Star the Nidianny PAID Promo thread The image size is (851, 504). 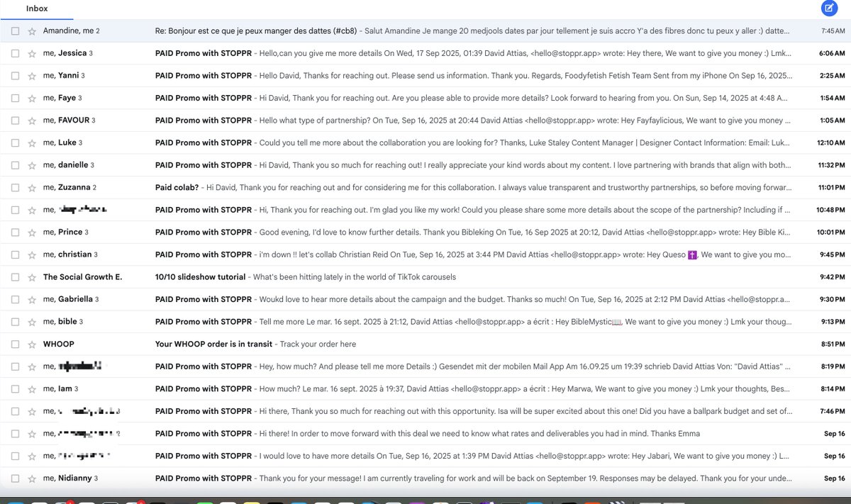tap(32, 478)
